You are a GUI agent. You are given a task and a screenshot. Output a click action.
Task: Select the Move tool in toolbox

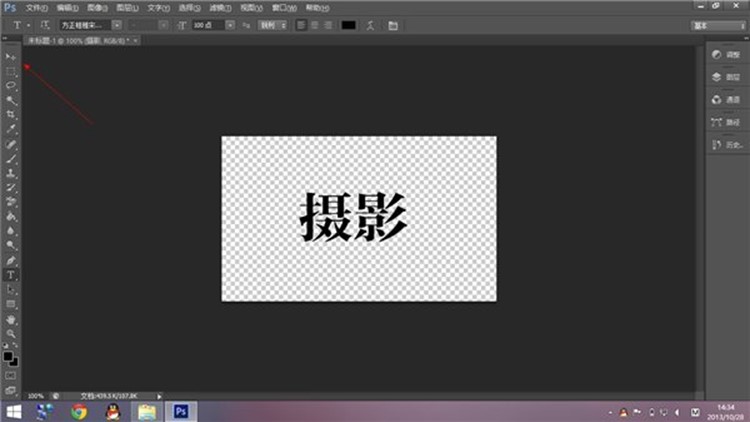click(x=11, y=57)
